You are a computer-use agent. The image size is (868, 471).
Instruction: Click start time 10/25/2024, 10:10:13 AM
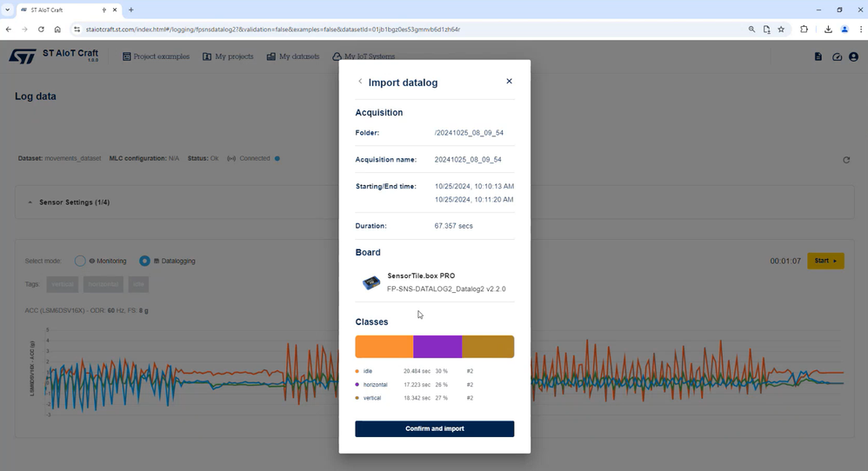474,186
